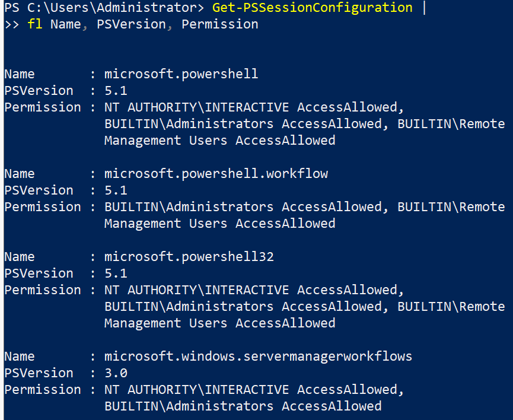
Task: Click the 5.1 version under microsoft.powershell.workflow
Action: 116,190
